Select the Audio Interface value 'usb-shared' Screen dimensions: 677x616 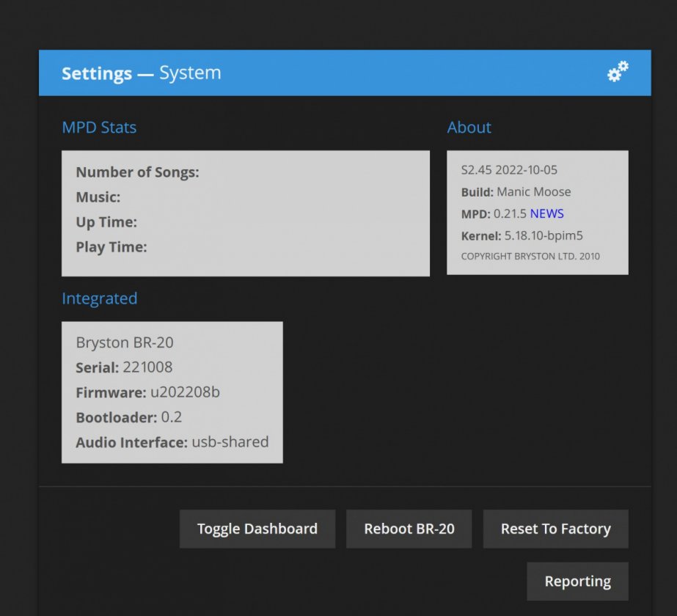pos(230,442)
